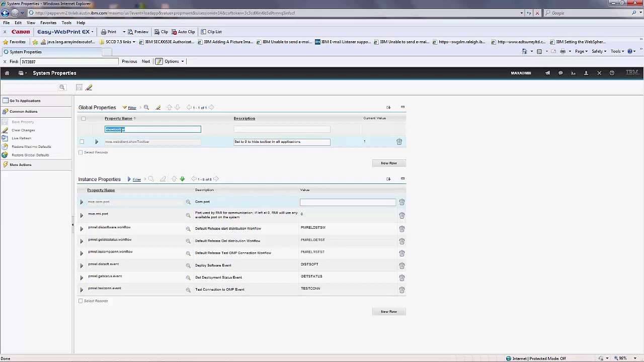This screenshot has width=644, height=362.
Task: Open Bulletins megaphone icon in header
Action: pos(547,73)
